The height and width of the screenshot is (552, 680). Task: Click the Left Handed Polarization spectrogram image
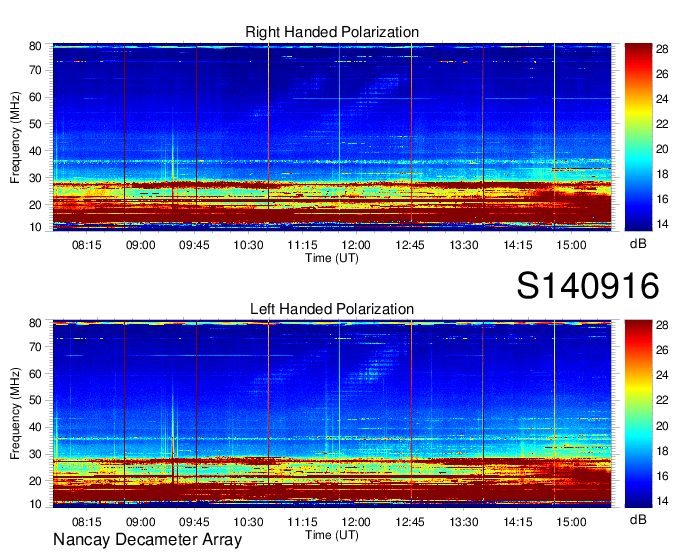[332, 414]
